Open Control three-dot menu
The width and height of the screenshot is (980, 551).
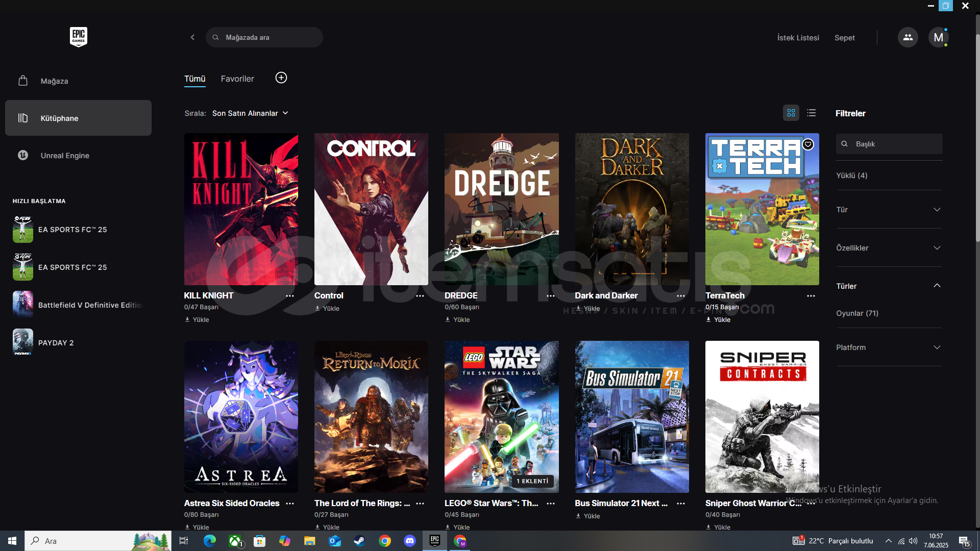pyautogui.click(x=420, y=296)
